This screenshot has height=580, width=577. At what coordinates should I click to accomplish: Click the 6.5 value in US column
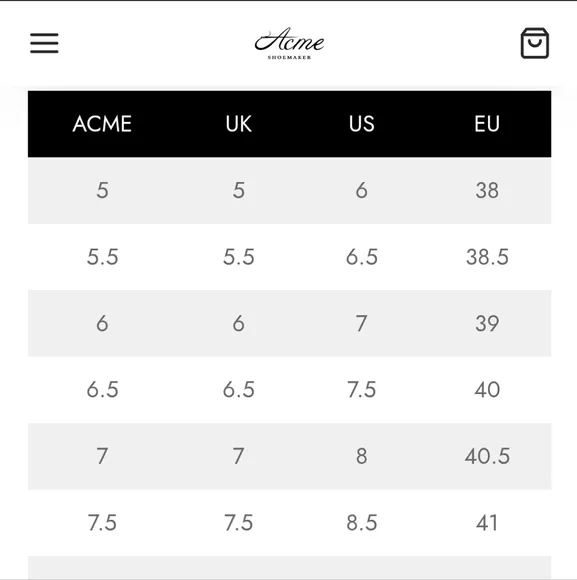click(x=361, y=257)
